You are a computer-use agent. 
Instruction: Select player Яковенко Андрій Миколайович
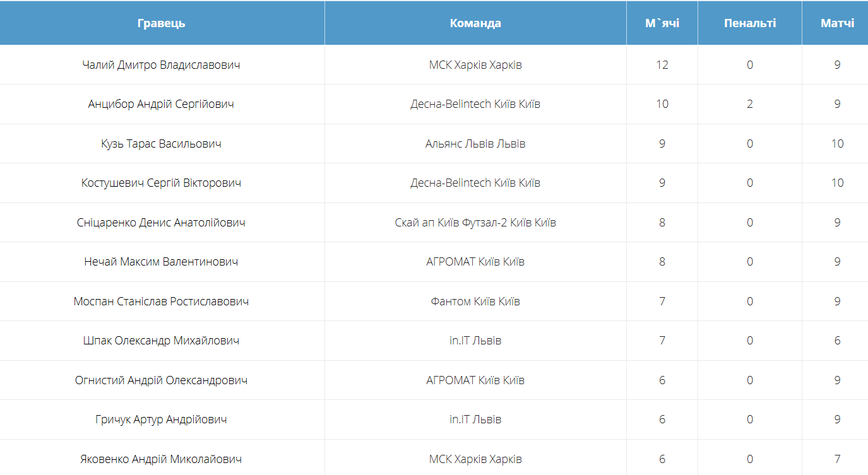[x=162, y=459]
